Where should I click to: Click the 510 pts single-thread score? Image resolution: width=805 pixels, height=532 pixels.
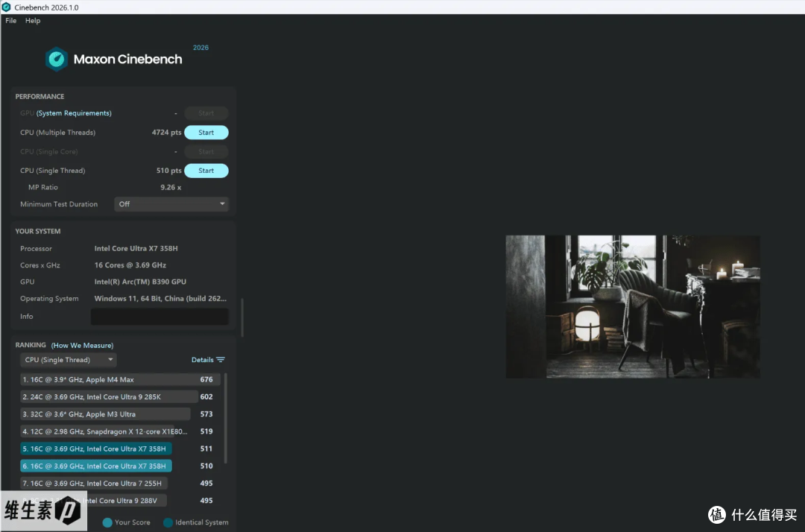(x=169, y=171)
